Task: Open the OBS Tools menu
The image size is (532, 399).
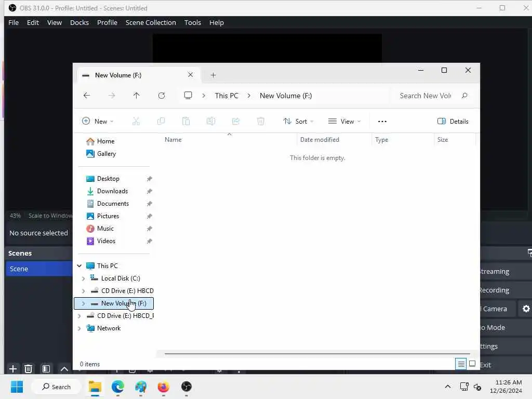Action: pos(192,22)
